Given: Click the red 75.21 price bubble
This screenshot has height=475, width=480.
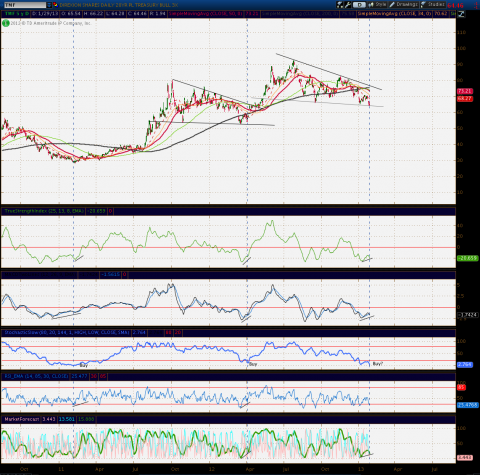Looking at the screenshot, I should click(x=465, y=91).
